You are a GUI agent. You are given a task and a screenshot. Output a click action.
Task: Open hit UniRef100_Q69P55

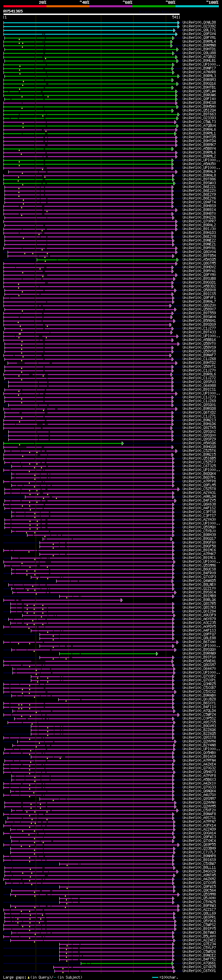199,844
